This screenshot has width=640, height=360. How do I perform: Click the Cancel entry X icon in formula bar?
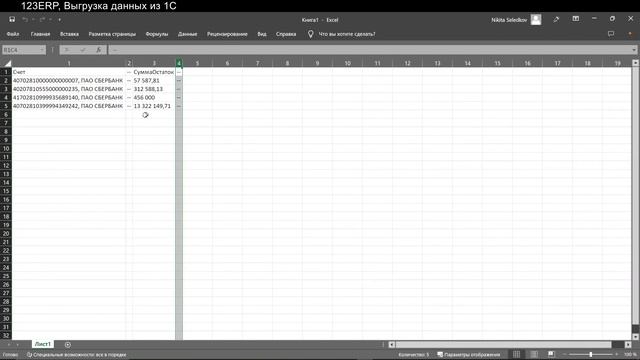point(67,50)
